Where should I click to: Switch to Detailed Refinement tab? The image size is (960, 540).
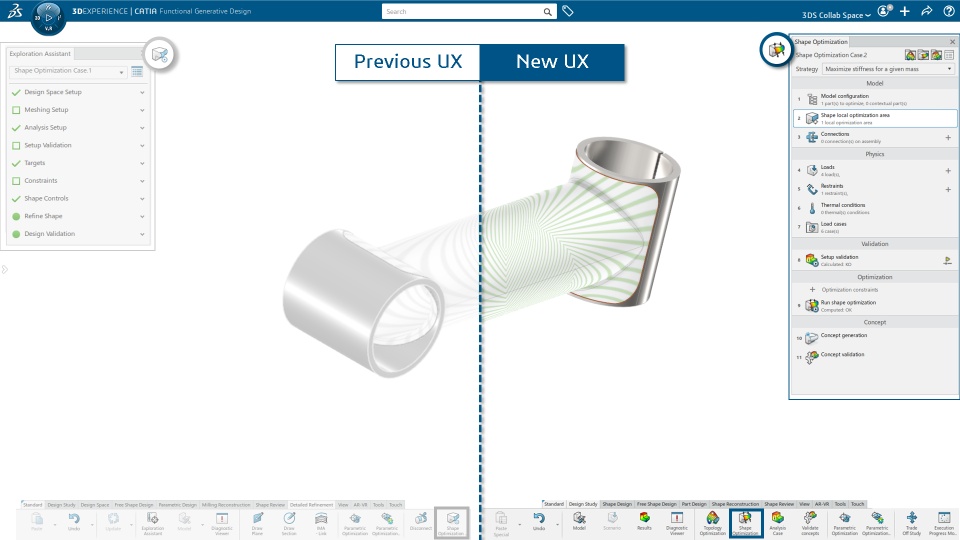click(x=311, y=505)
